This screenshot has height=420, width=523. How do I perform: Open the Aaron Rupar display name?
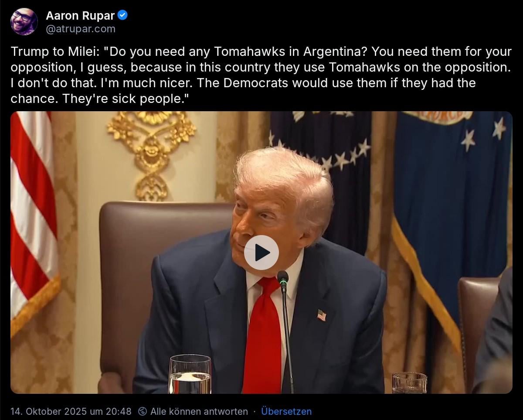pyautogui.click(x=80, y=16)
